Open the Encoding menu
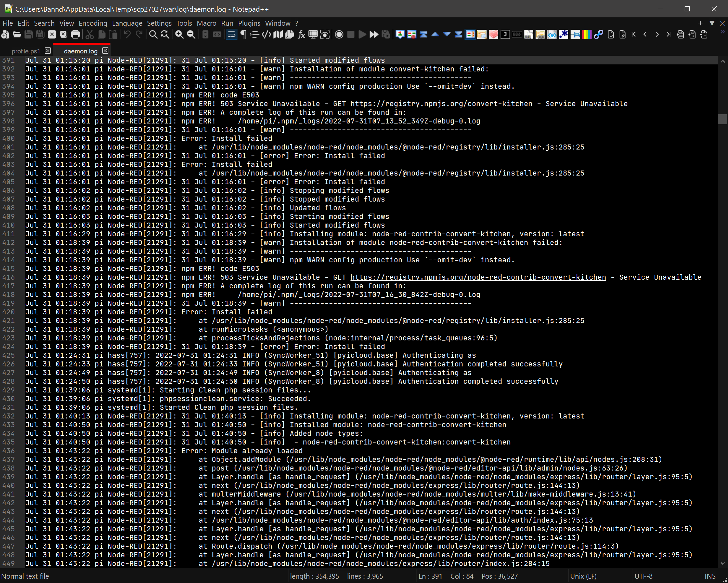Image resolution: width=728 pixels, height=583 pixels. pos(93,23)
